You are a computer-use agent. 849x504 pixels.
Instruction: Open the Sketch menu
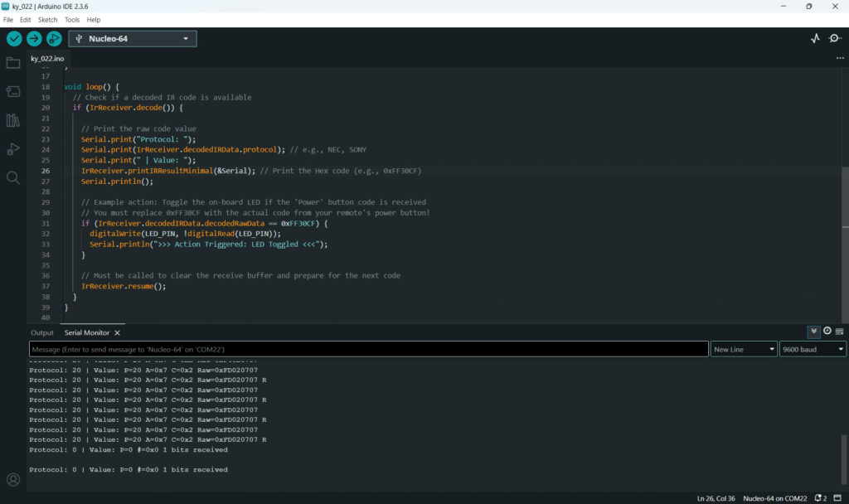coord(47,19)
